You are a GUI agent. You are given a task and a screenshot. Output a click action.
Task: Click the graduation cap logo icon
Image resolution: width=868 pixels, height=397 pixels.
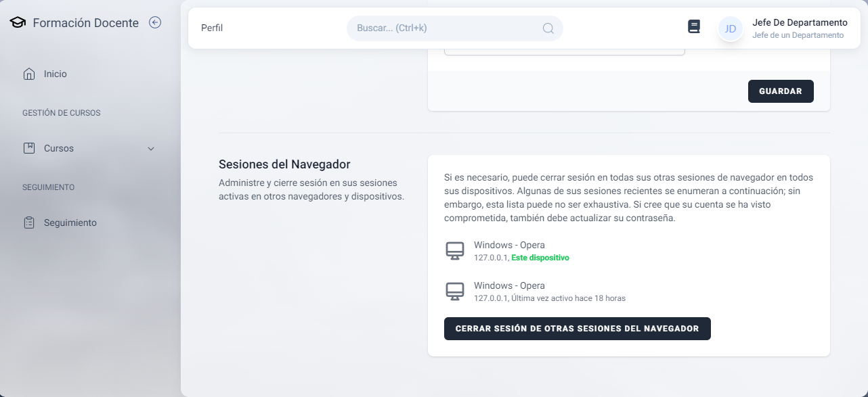point(18,23)
